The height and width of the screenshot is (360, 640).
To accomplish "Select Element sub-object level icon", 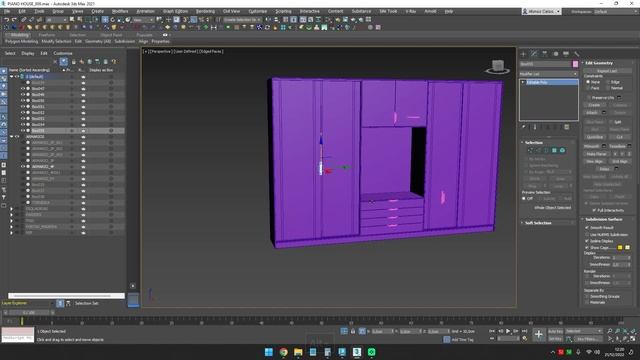I will [x=562, y=151].
